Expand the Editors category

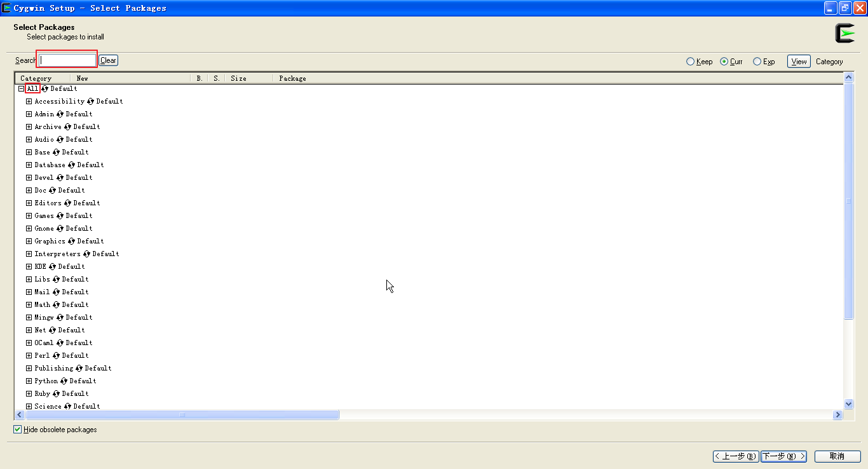[29, 203]
